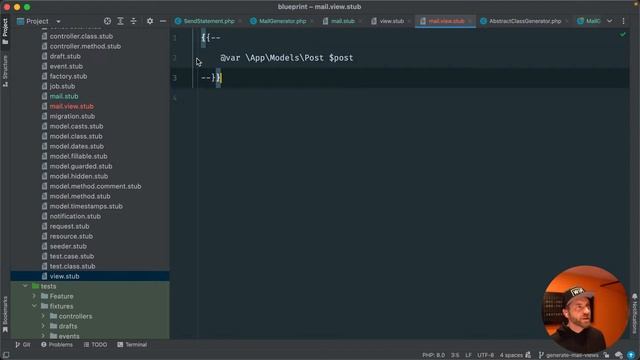Open the Notifications tool window
The image size is (640, 360).
coord(635,313)
